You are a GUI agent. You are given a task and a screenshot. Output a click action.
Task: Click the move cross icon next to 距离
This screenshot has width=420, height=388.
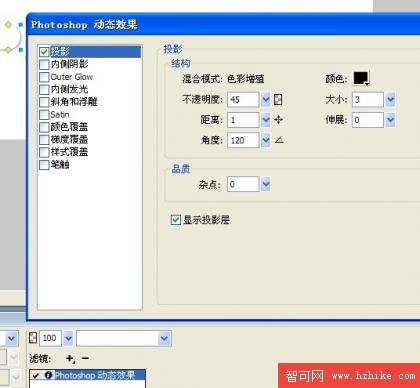click(x=279, y=120)
